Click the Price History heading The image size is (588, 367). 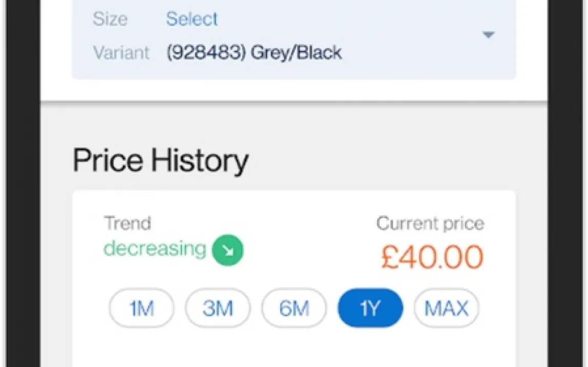(161, 160)
